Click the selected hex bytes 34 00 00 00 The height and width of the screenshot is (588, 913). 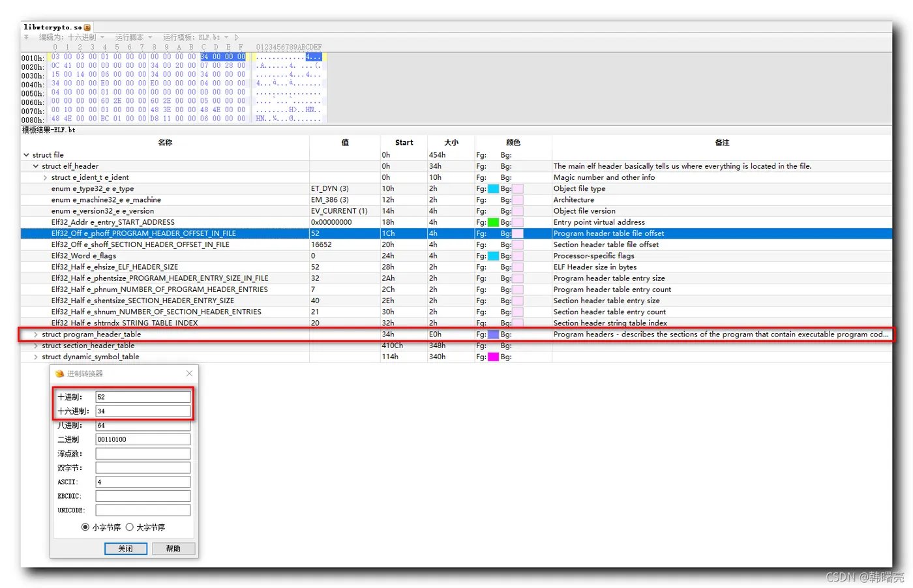click(x=222, y=57)
